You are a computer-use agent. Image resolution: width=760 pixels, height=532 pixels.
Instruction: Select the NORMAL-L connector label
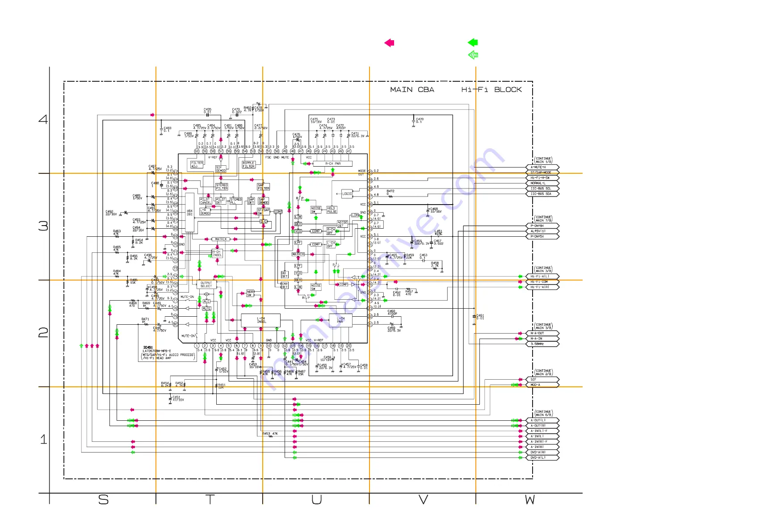pyautogui.click(x=542, y=183)
